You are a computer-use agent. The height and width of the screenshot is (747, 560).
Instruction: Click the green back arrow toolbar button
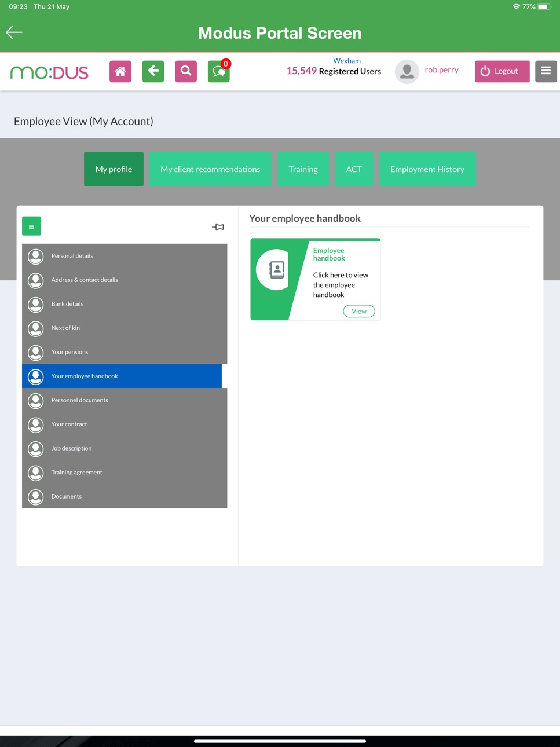point(153,71)
